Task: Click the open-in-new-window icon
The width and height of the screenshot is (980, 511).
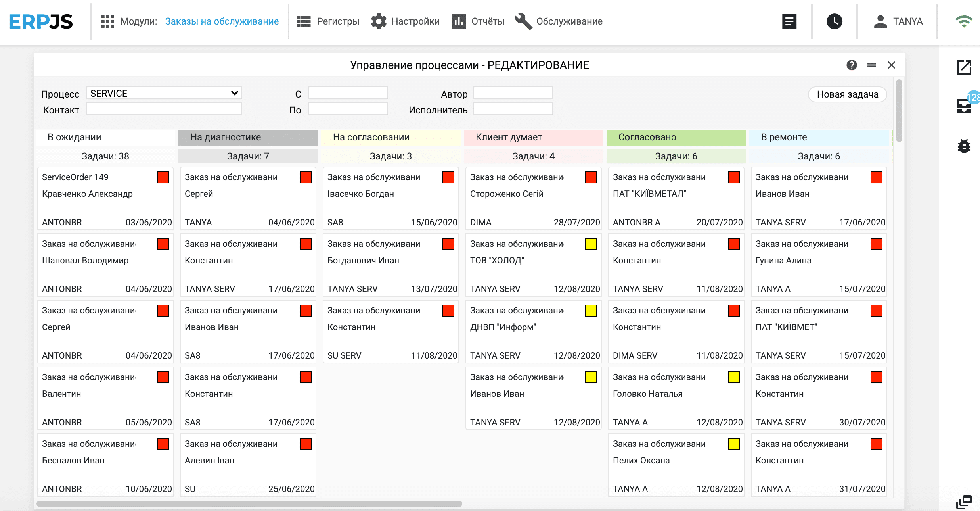Action: tap(964, 67)
